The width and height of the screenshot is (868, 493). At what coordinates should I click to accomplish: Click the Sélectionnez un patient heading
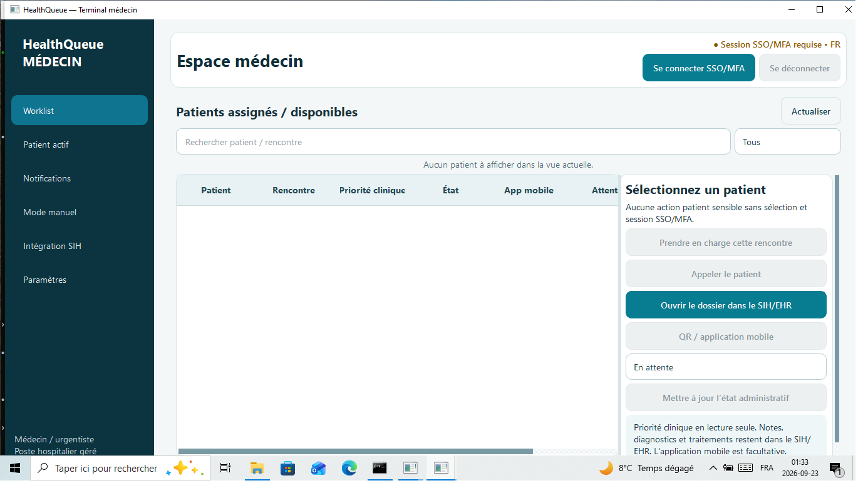696,190
